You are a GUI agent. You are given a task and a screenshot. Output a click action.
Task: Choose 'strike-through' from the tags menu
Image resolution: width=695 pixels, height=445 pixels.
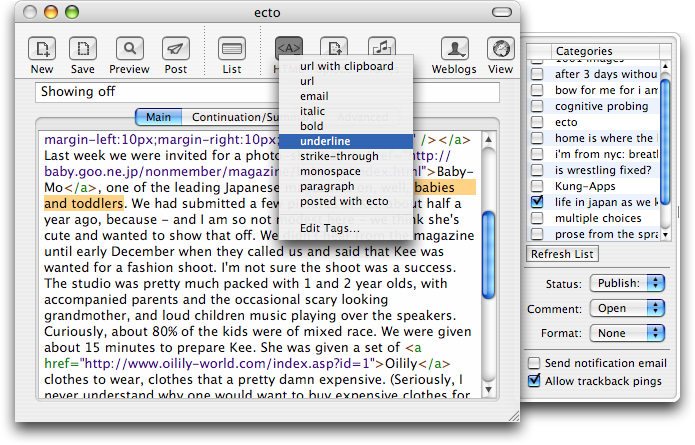346,156
